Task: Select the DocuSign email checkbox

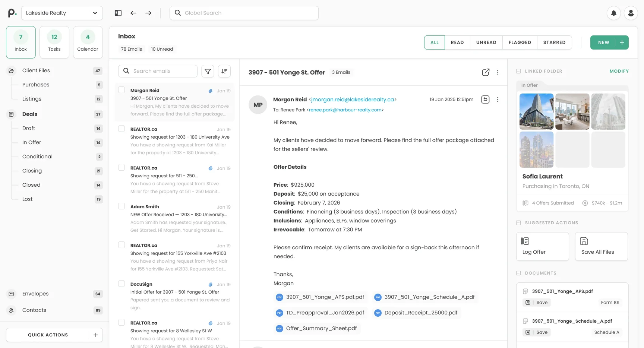Action: coord(121,284)
